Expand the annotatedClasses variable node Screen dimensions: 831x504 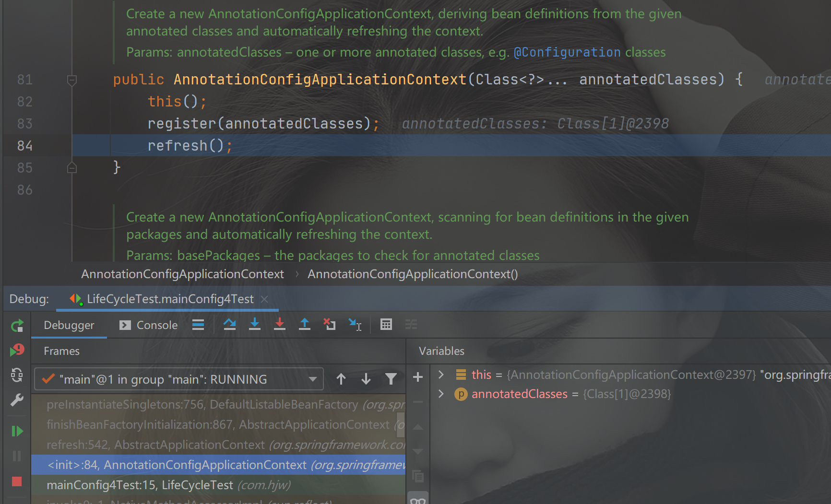pos(441,394)
